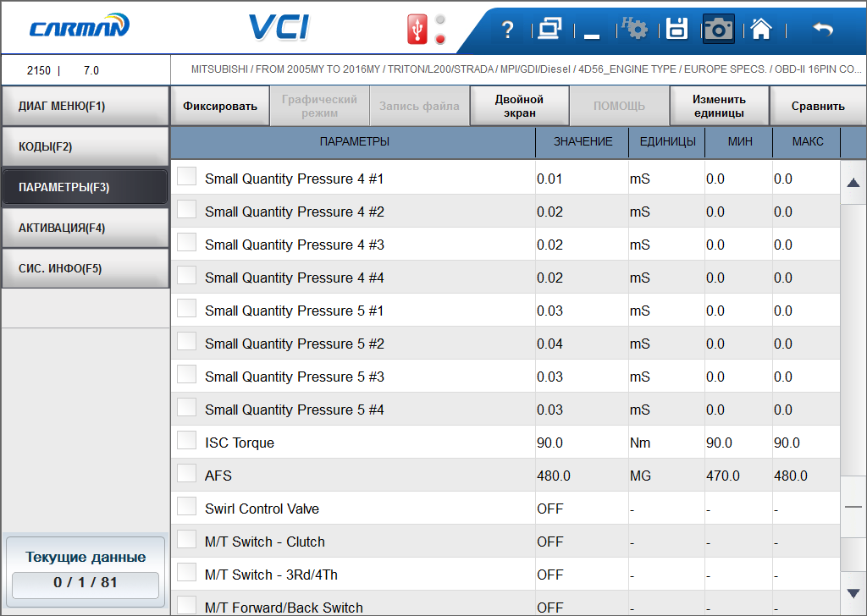Viewport: 867px width, 616px height.
Task: Open settings gear icon in top bar
Action: pos(635,28)
